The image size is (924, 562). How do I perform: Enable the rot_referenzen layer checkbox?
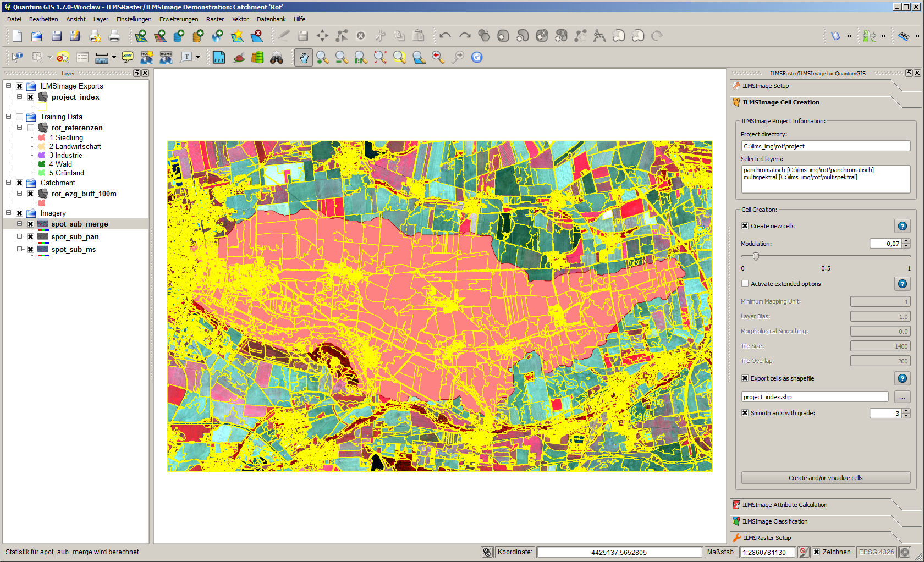[31, 128]
